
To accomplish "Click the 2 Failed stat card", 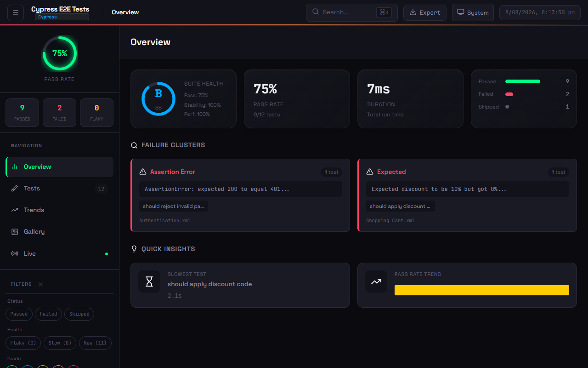I will [59, 113].
